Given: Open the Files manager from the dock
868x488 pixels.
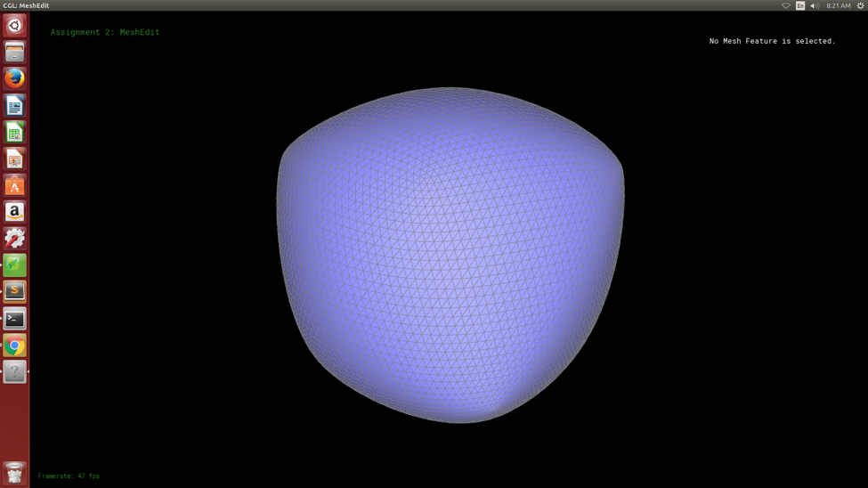Looking at the screenshot, I should [14, 52].
